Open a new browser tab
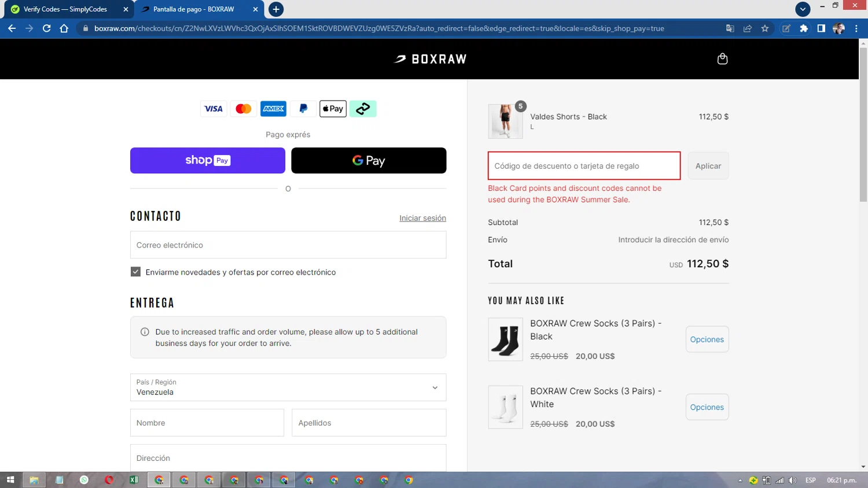Image resolution: width=868 pixels, height=488 pixels. [x=276, y=9]
